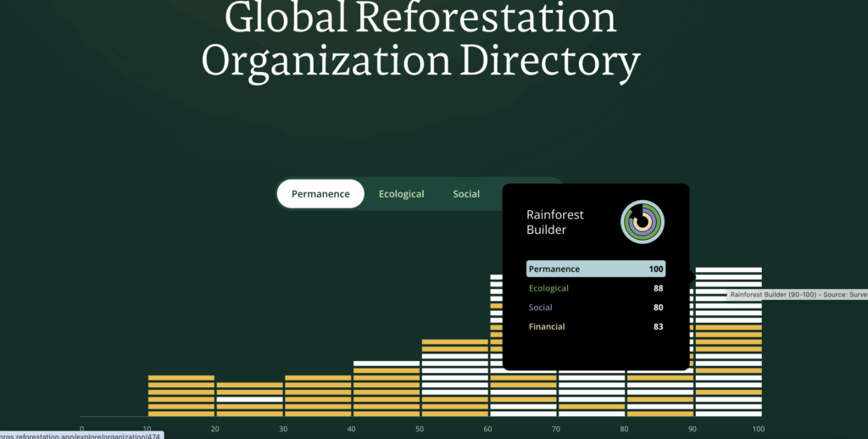Select the Permanence tab
The height and width of the screenshot is (439, 868).
click(x=320, y=194)
